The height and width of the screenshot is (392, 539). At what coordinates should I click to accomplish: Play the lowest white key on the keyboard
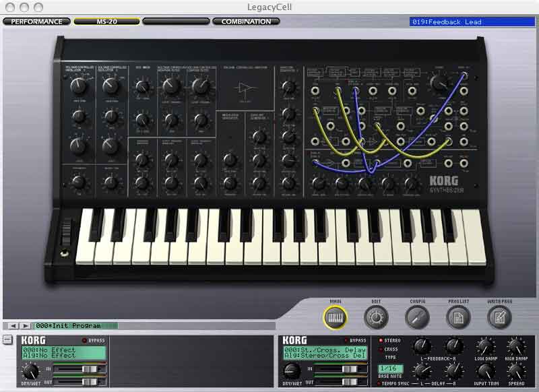85,254
